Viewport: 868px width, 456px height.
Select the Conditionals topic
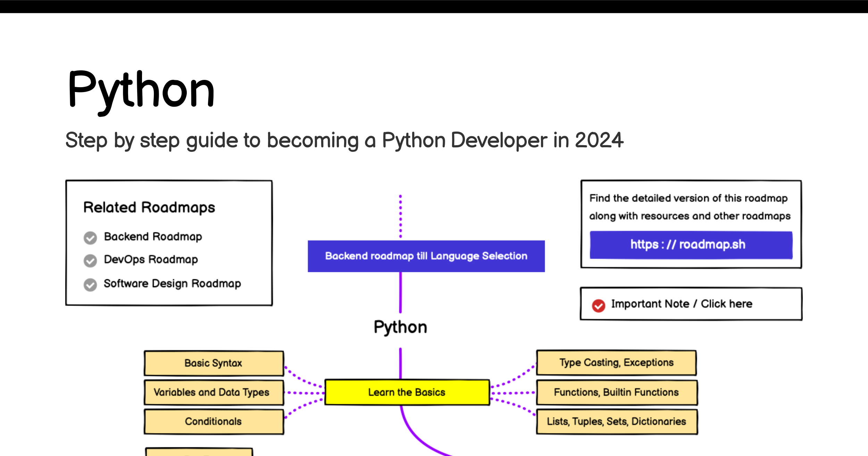[x=214, y=422]
